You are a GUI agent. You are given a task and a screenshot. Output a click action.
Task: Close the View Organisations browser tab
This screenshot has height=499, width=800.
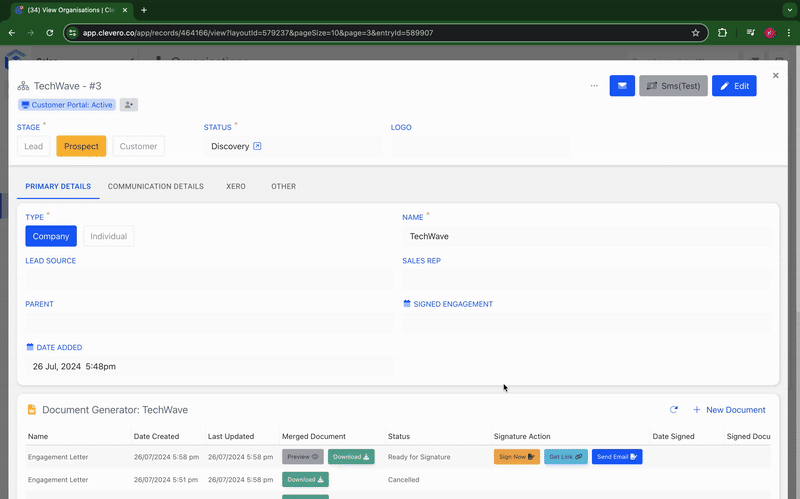(x=124, y=10)
